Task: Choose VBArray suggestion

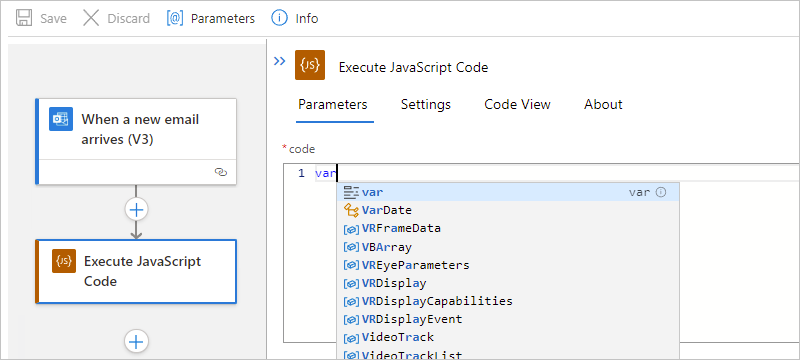Action: pyautogui.click(x=508, y=247)
